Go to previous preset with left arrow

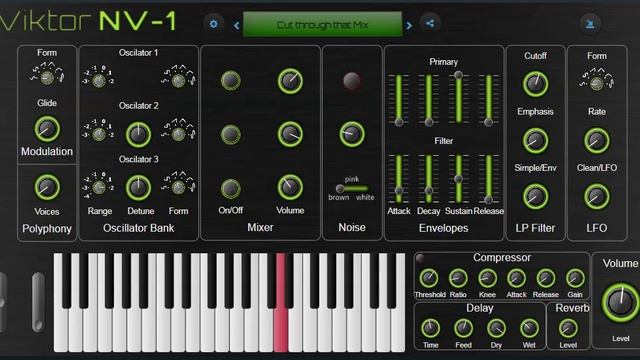[x=236, y=25]
